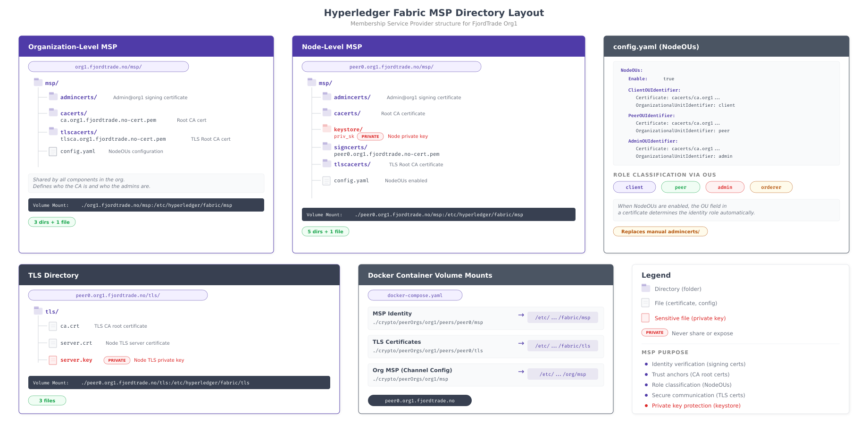Toggle the PRIVATE badge beside server.key

click(117, 360)
